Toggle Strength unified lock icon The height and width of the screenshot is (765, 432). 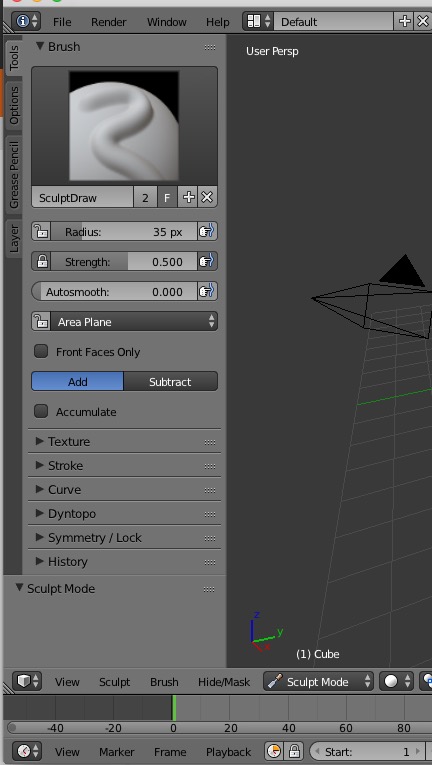[41, 262]
